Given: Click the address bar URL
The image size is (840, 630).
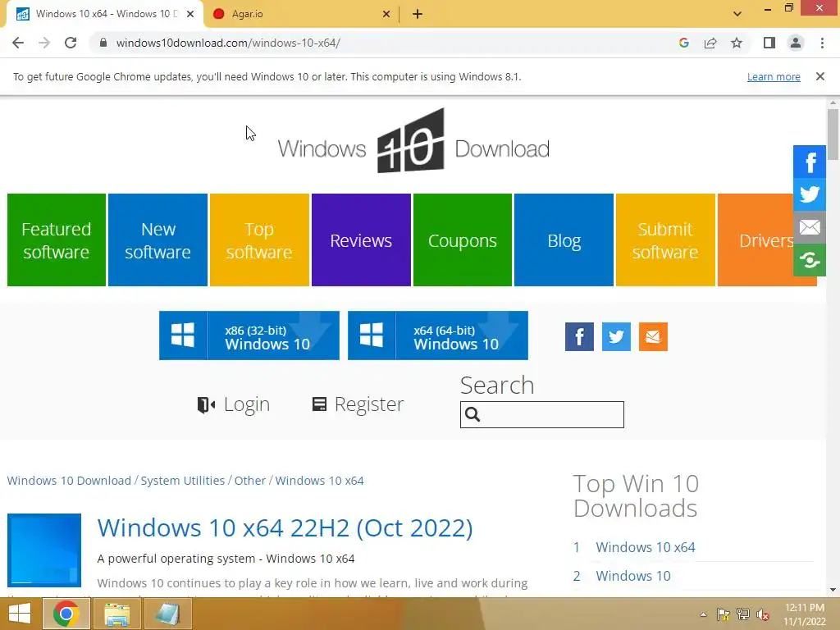Looking at the screenshot, I should [228, 43].
